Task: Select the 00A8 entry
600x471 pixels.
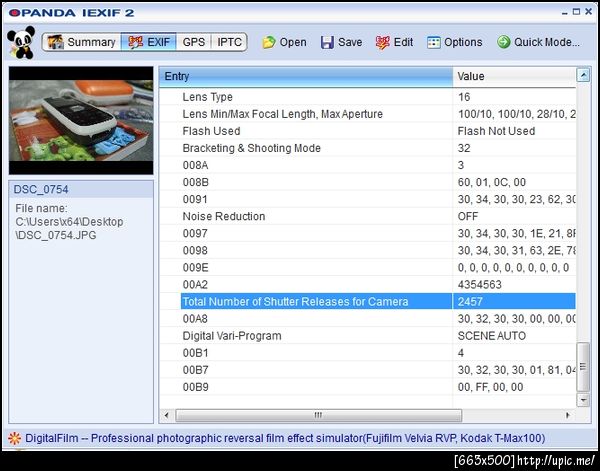Action: 195,319
